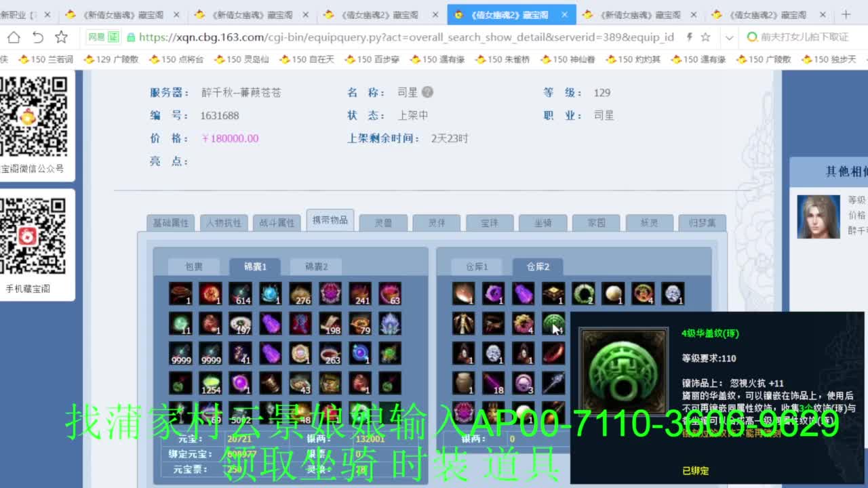Switch to the 仓库1 tab
Viewport: 868px width, 488px height.
[477, 267]
